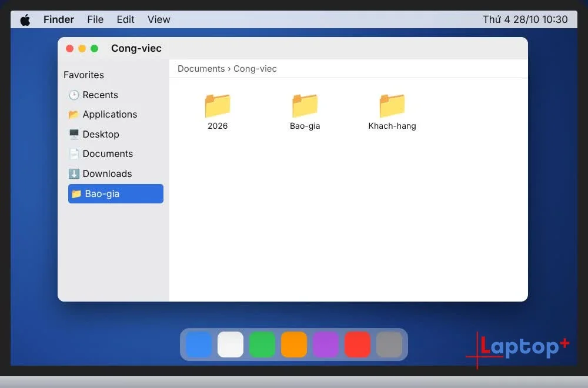Select the Bao-gia folder icon in file area
Image resolution: width=588 pixels, height=388 pixels.
coord(305,105)
